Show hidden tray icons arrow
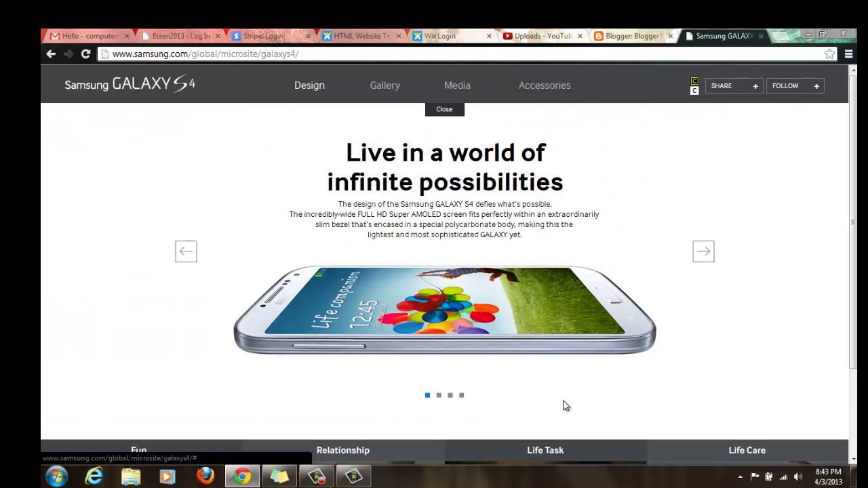Image resolution: width=868 pixels, height=488 pixels. [740, 476]
